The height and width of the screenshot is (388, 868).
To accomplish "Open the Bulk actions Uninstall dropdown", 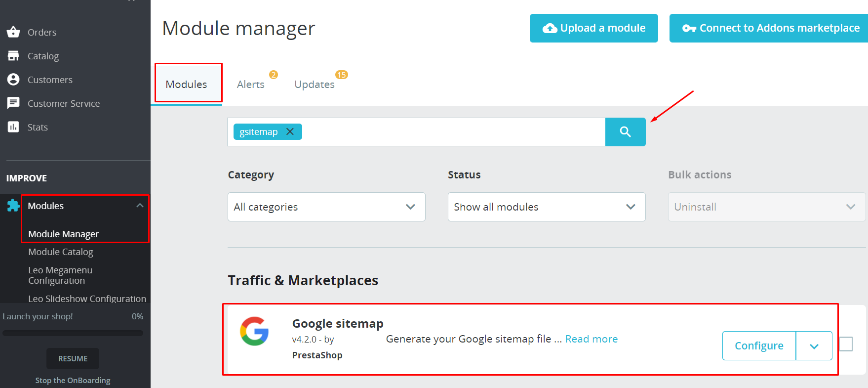I will (x=767, y=207).
